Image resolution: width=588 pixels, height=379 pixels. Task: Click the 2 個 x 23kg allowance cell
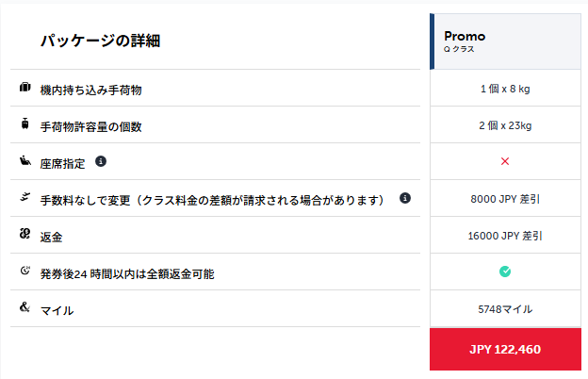[505, 125]
